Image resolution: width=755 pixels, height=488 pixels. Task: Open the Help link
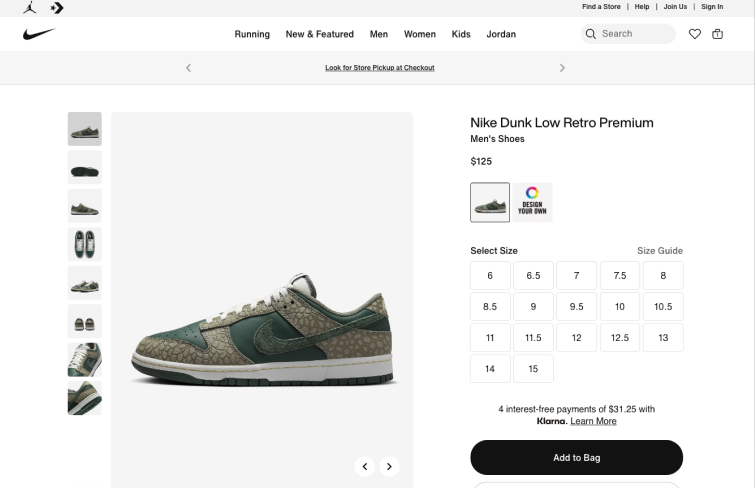(641, 7)
